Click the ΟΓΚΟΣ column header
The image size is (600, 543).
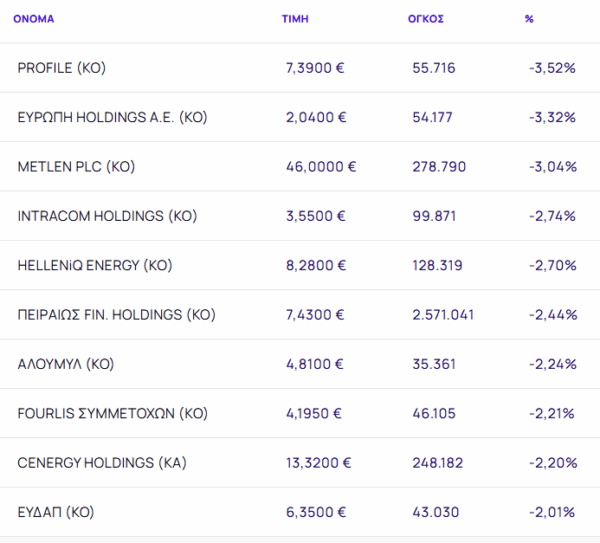[427, 19]
